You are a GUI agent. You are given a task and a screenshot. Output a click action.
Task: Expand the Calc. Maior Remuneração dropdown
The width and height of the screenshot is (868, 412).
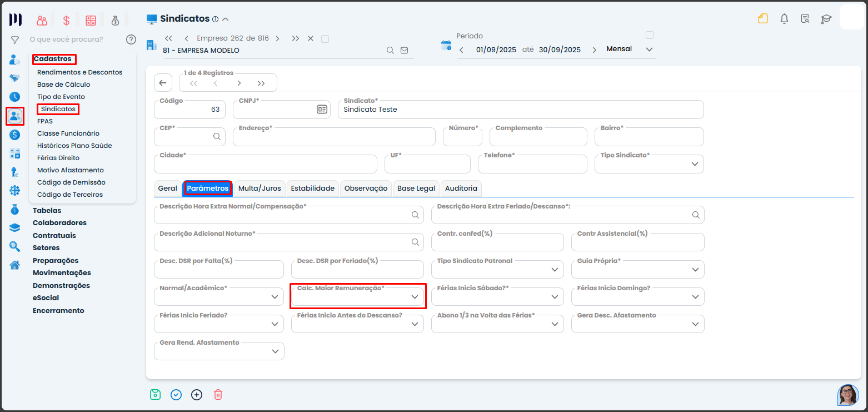(415, 297)
